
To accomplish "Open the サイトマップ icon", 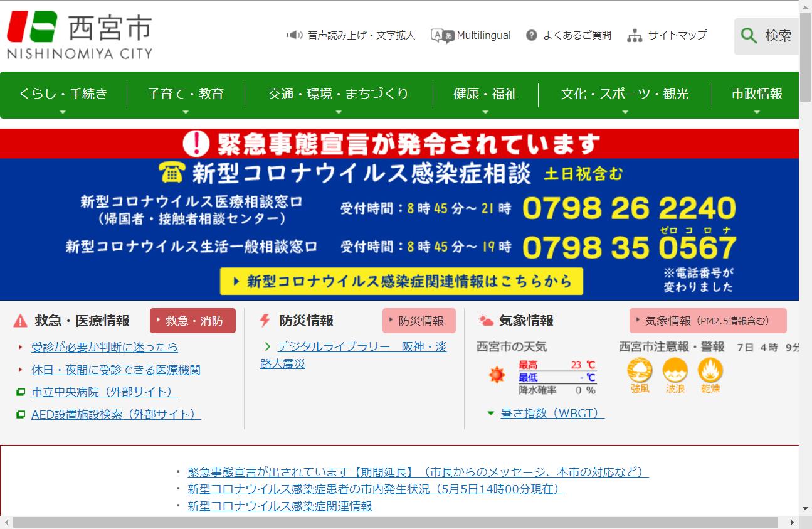I will [x=634, y=36].
